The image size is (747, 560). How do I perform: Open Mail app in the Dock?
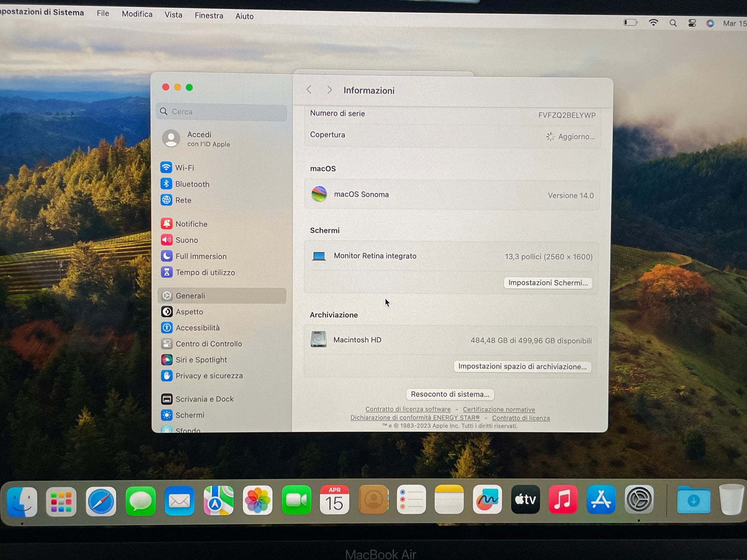179,501
